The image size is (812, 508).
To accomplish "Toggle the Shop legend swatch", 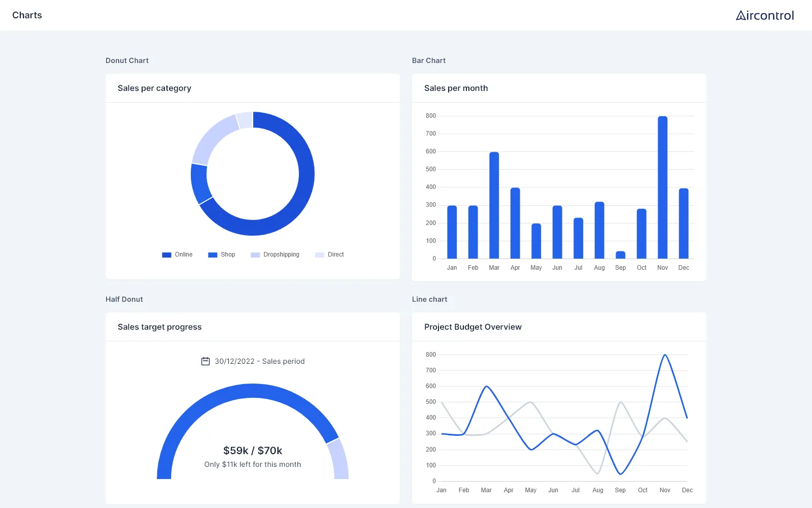I will coord(213,255).
